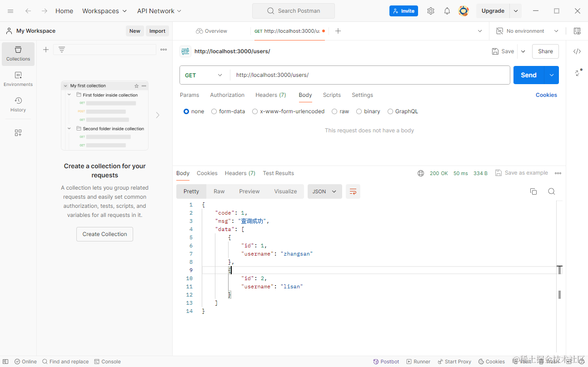The width and height of the screenshot is (588, 367).
Task: Open the History sidebar panel
Action: click(18, 105)
